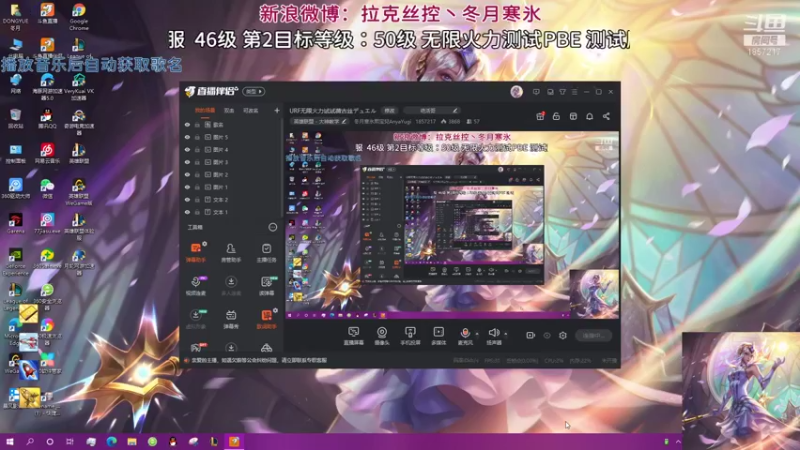Share the live room
Image resolution: width=800 pixels, height=450 pixels.
(606, 116)
